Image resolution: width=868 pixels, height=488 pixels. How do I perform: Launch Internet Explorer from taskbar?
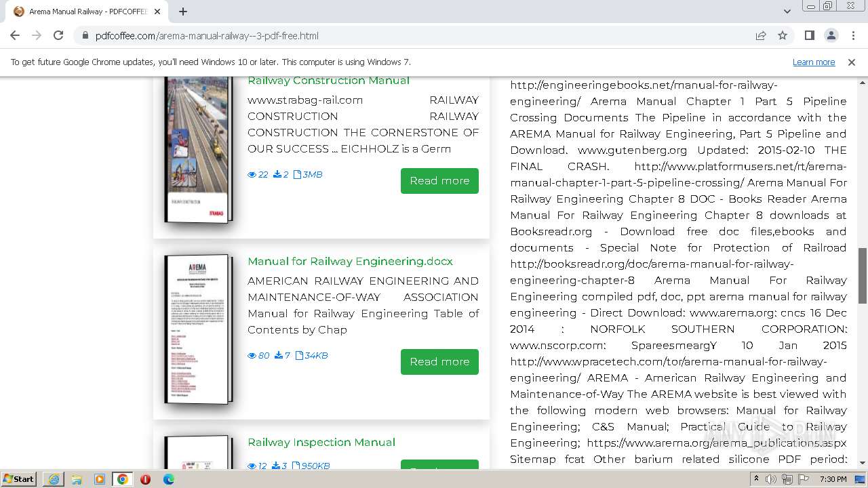pyautogui.click(x=54, y=479)
